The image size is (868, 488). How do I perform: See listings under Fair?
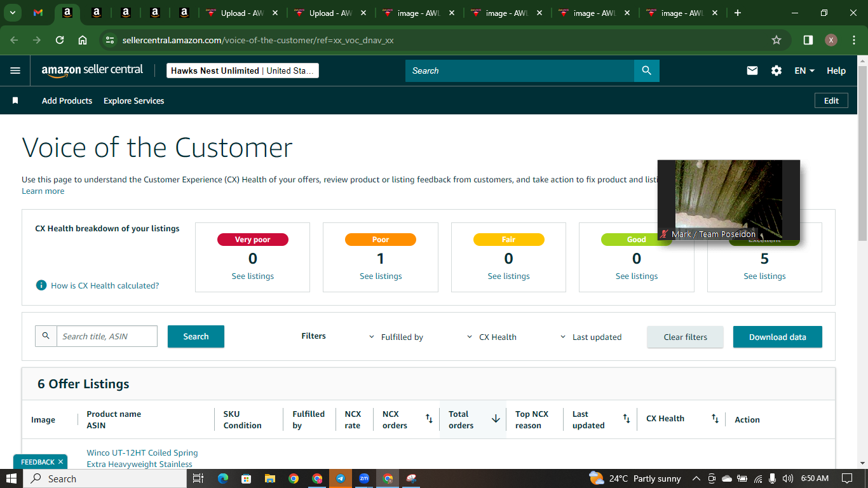[x=508, y=276]
